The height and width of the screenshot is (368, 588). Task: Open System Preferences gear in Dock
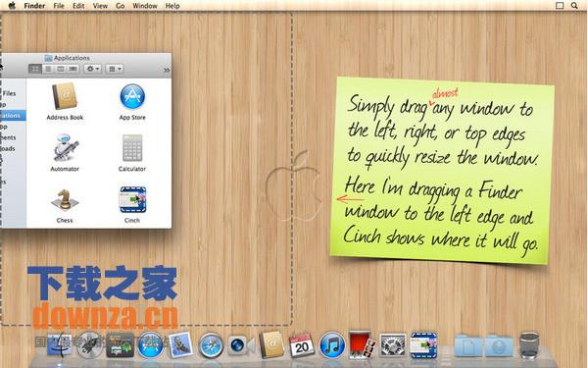[x=393, y=345]
